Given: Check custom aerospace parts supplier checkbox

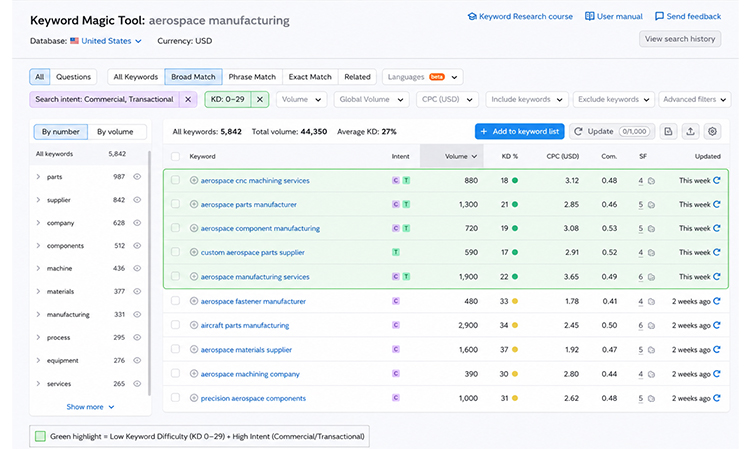Looking at the screenshot, I should point(176,252).
